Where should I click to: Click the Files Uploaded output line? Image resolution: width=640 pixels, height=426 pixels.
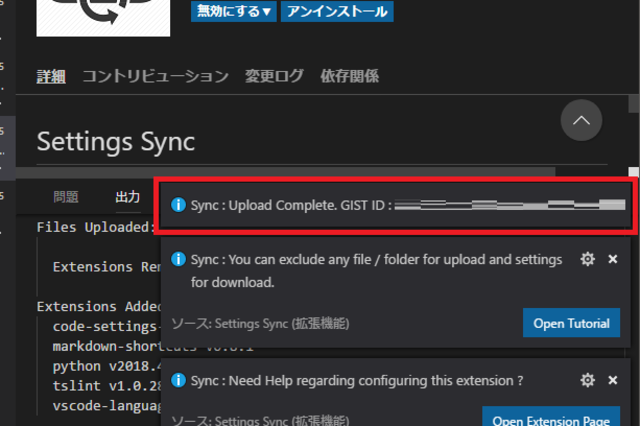[x=96, y=227]
